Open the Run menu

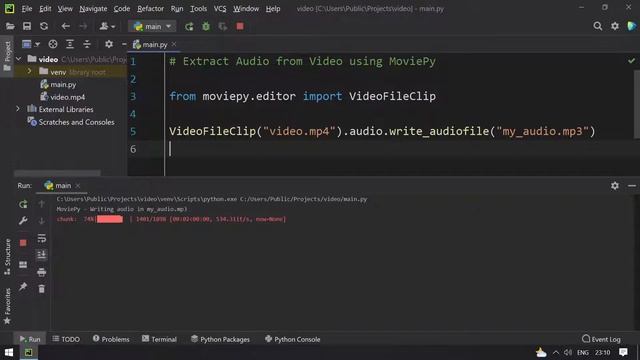coord(177,9)
